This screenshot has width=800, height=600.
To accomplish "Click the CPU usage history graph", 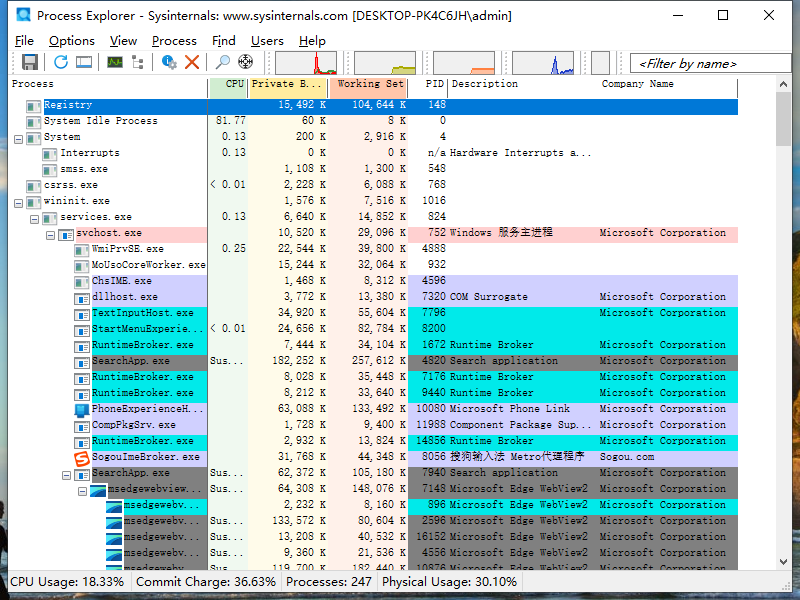I will 306,63.
